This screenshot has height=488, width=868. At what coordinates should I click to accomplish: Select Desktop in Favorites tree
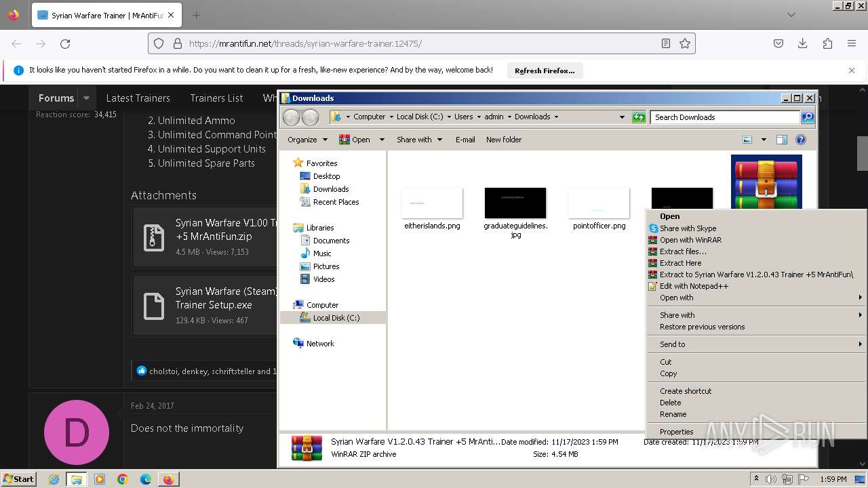(326, 176)
